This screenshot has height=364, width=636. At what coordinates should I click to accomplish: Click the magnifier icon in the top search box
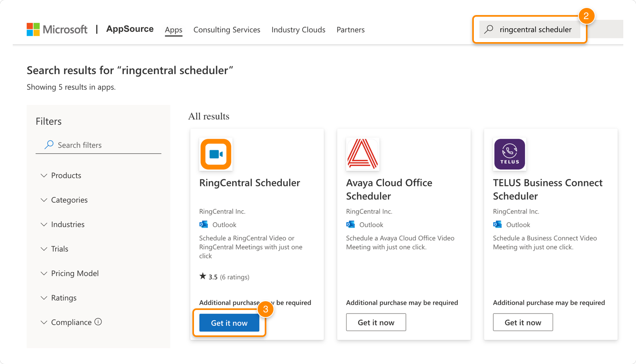tap(489, 29)
